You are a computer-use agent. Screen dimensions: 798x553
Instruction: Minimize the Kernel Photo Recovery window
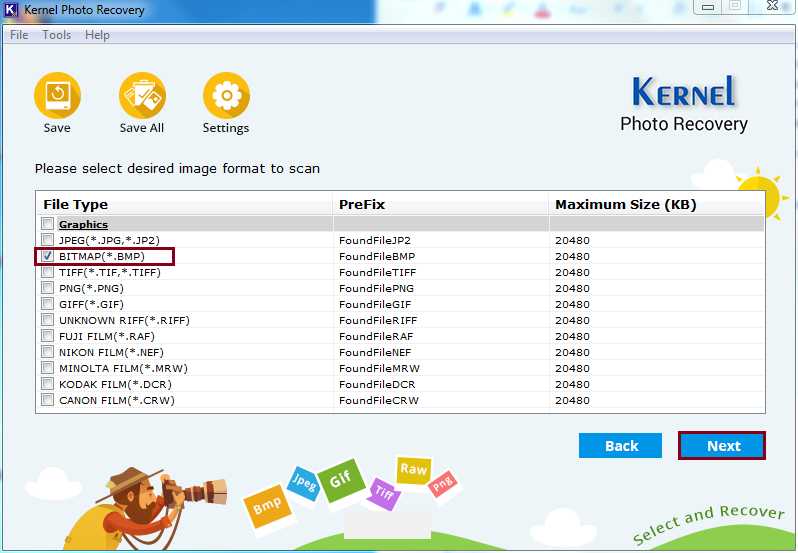[x=707, y=7]
